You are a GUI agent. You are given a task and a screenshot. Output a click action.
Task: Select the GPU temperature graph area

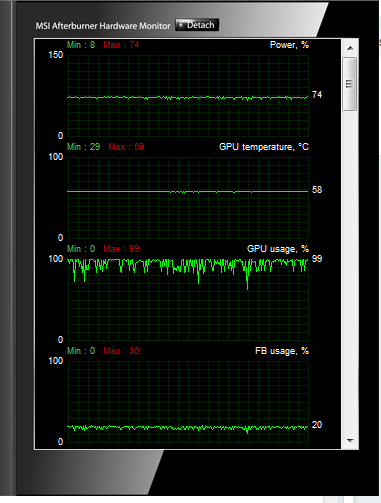[188, 198]
